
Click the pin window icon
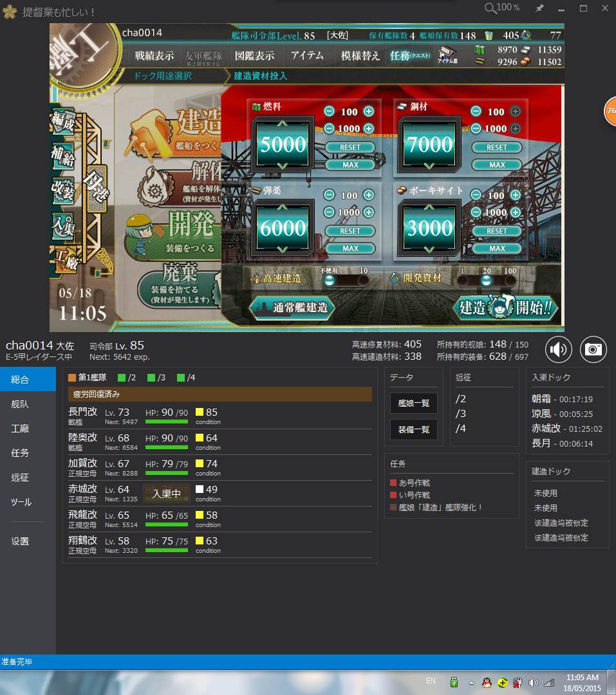(539, 8)
